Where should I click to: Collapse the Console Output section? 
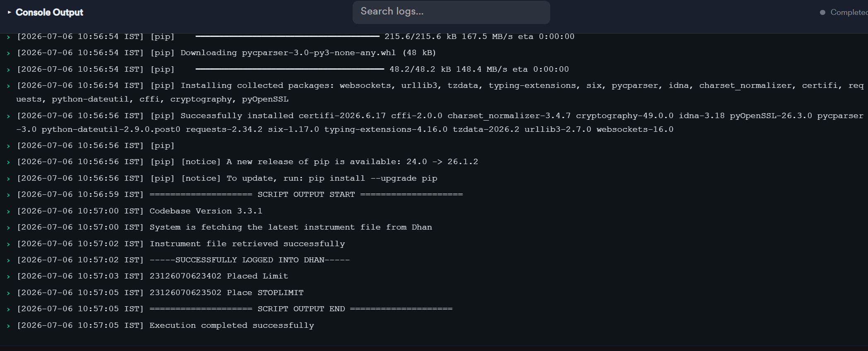coord(9,12)
